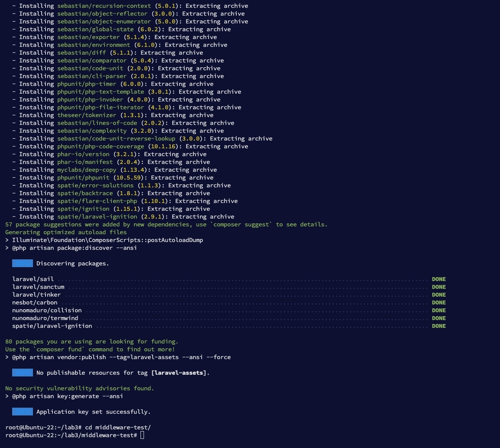Click the '80 packages you are using' funding line
The image size is (500, 448).
pos(92,341)
